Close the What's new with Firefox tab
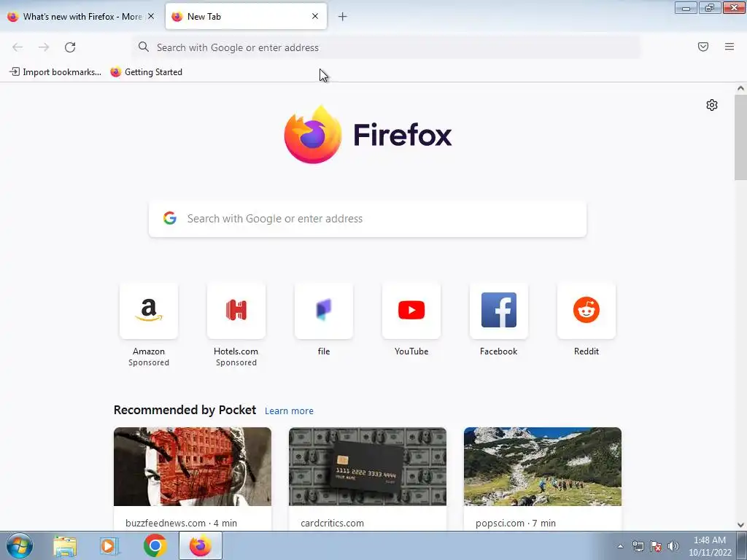Viewport: 747px width, 560px height. 151,16
